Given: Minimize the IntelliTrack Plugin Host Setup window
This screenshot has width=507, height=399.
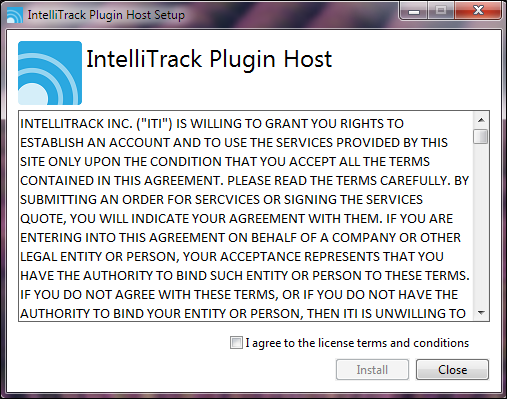Looking at the screenshot, I should tap(414, 11).
